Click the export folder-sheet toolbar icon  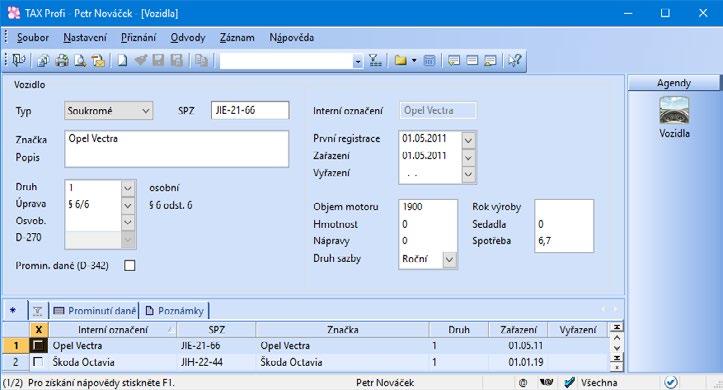98,60
